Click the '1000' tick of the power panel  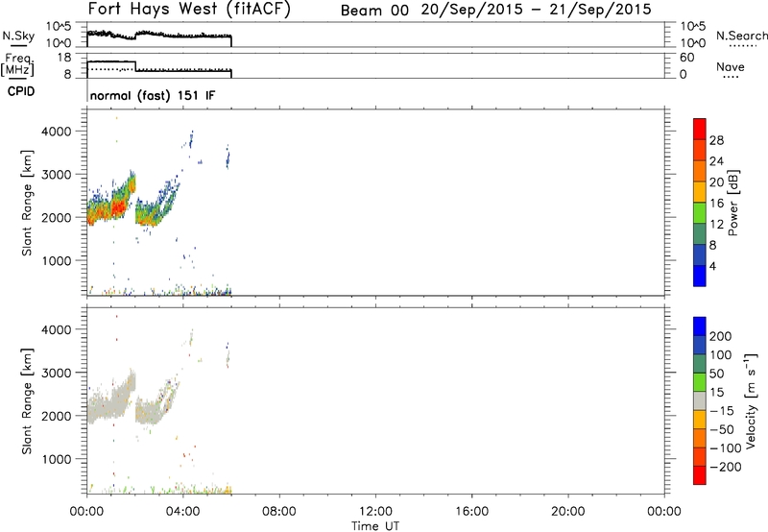57,260
